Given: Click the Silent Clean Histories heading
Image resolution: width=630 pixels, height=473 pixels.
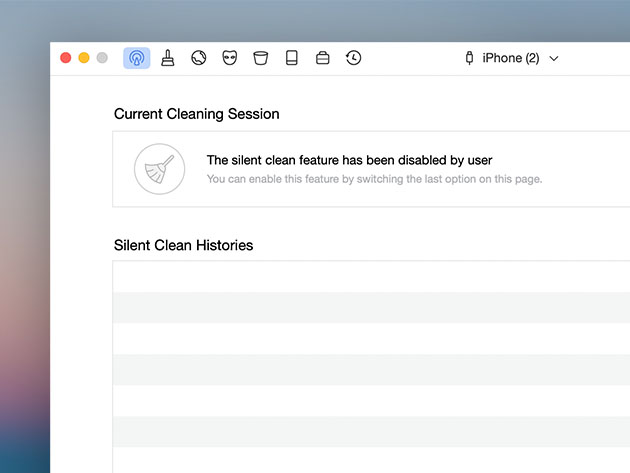Looking at the screenshot, I should pyautogui.click(x=183, y=245).
